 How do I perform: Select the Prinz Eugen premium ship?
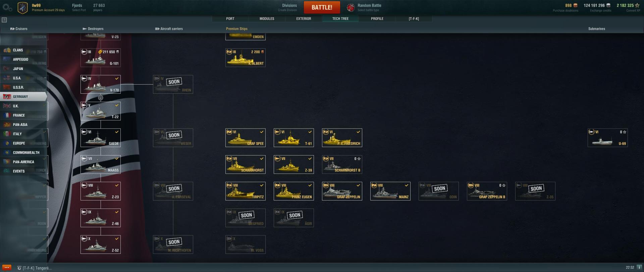(294, 191)
